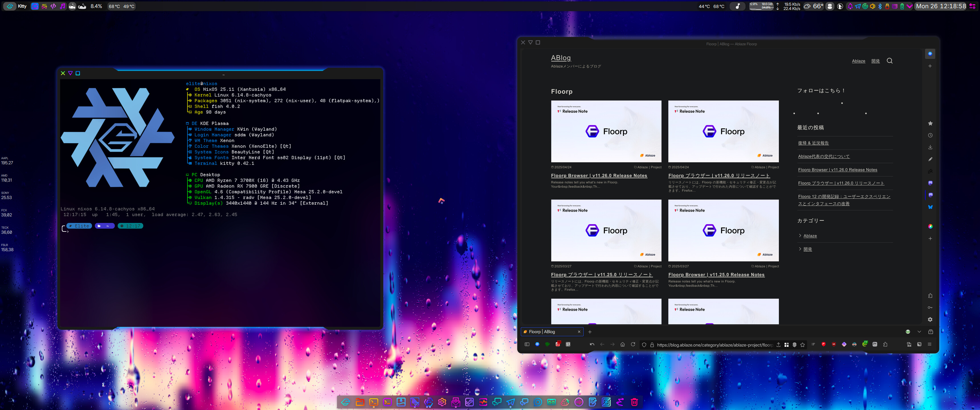This screenshot has height=410, width=980.
Task: Open 'Floorp Browser | v11.25.0 Release Notes' article title
Action: (716, 274)
